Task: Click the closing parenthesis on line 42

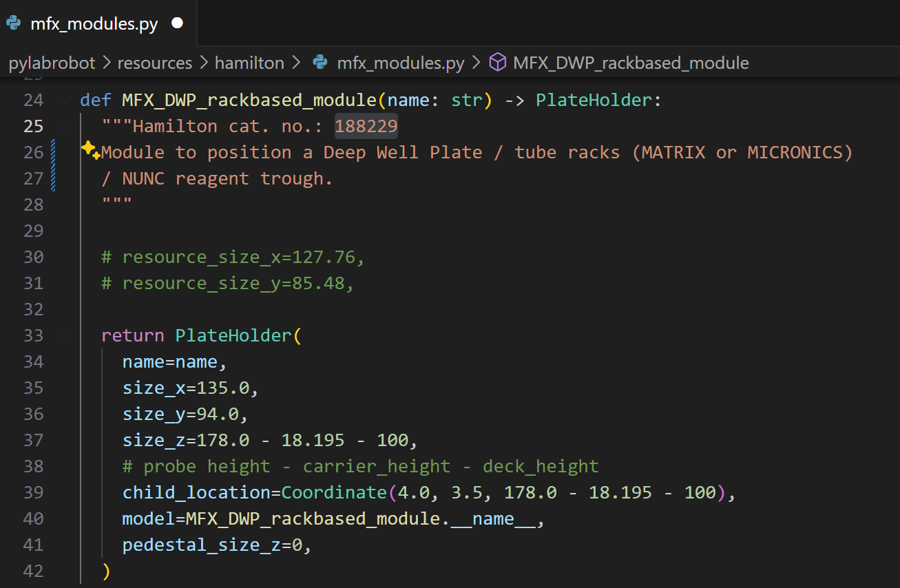Action: click(106, 571)
